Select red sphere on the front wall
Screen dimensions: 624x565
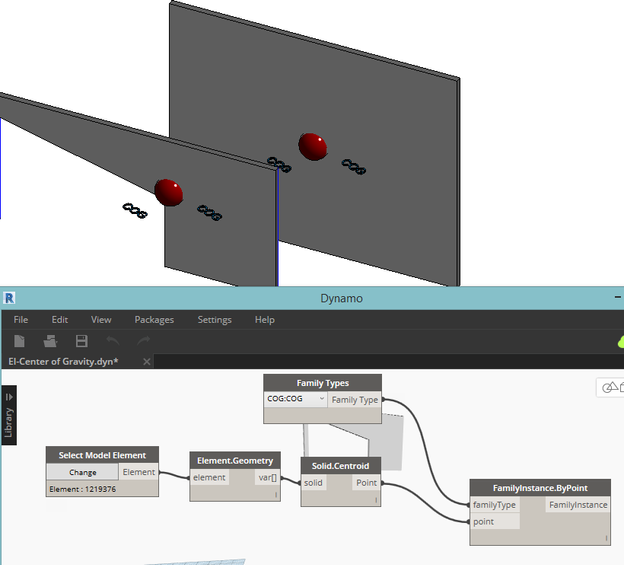(169, 193)
